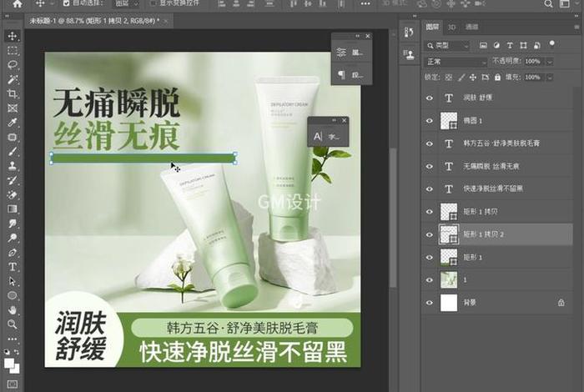Select the Path Selection tool
The width and height of the screenshot is (584, 392).
(x=13, y=281)
